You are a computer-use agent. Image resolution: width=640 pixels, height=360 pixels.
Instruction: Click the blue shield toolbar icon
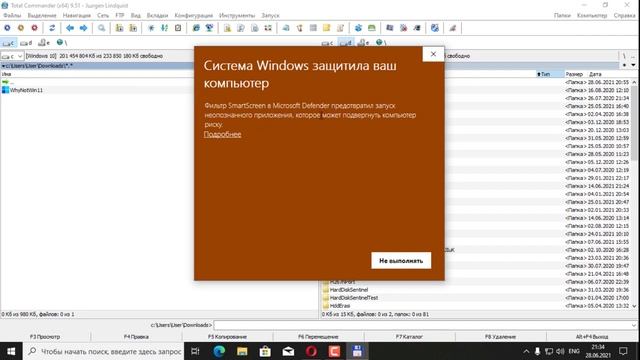click(x=435, y=28)
